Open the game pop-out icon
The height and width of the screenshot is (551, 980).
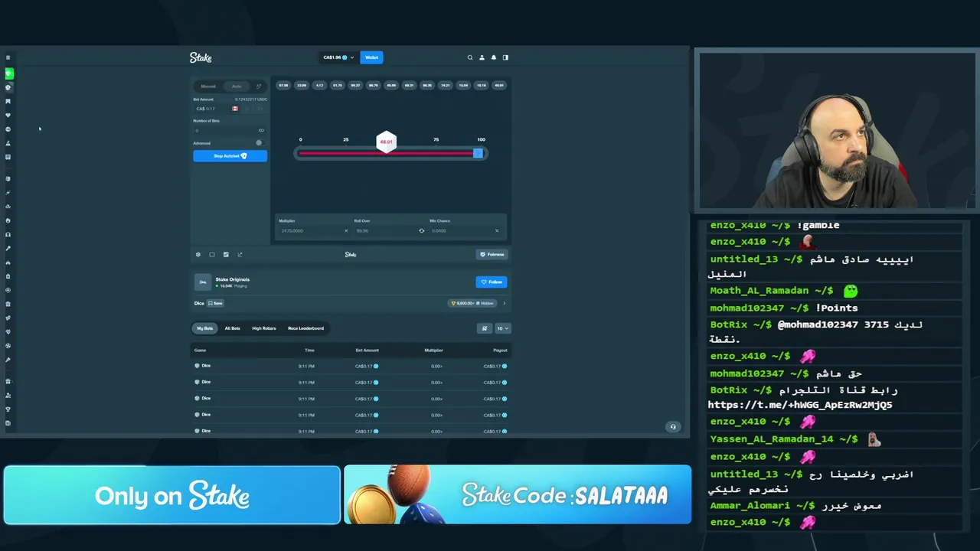click(240, 254)
